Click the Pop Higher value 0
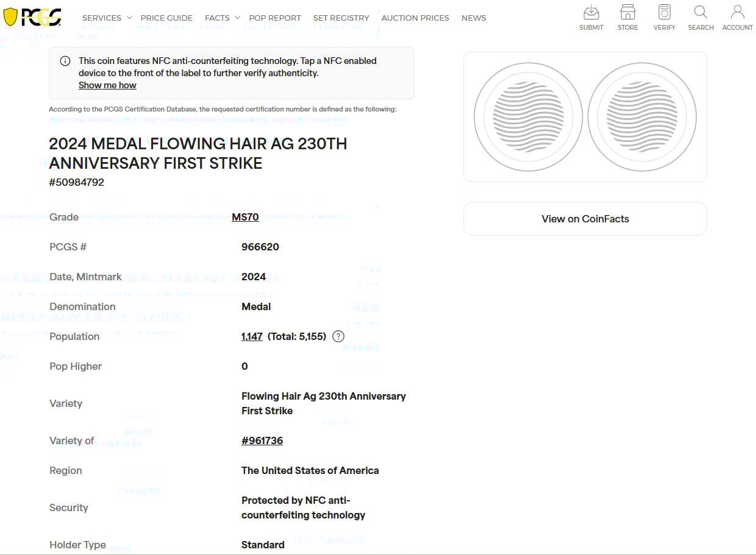Viewport: 756px width, 555px height. (x=244, y=366)
